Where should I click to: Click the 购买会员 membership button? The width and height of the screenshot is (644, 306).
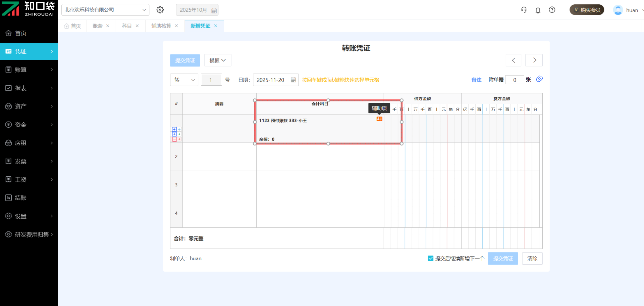click(x=587, y=10)
